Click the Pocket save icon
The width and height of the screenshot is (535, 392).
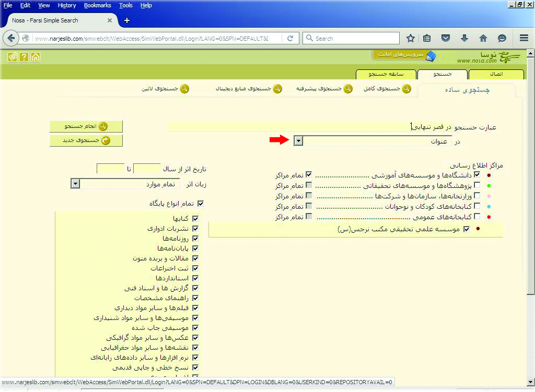446,38
